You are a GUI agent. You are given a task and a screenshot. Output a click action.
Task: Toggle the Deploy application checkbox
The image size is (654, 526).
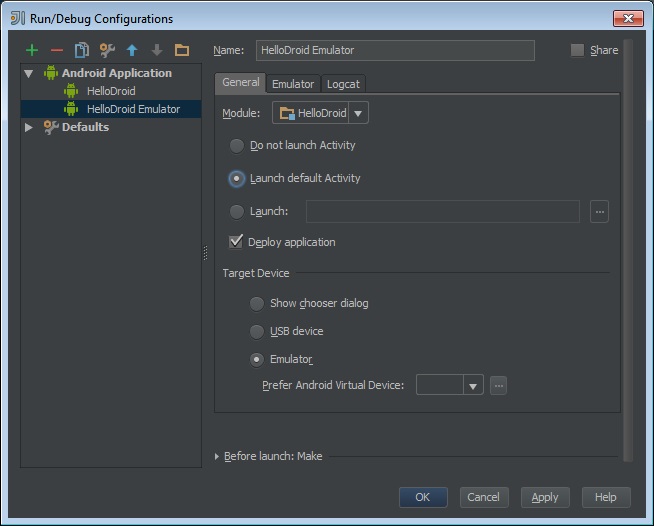[x=236, y=242]
